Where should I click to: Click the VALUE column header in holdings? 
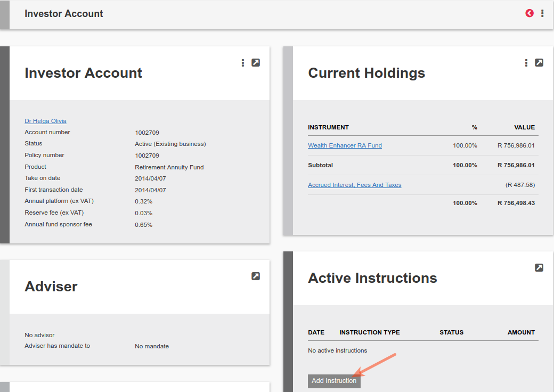524,127
